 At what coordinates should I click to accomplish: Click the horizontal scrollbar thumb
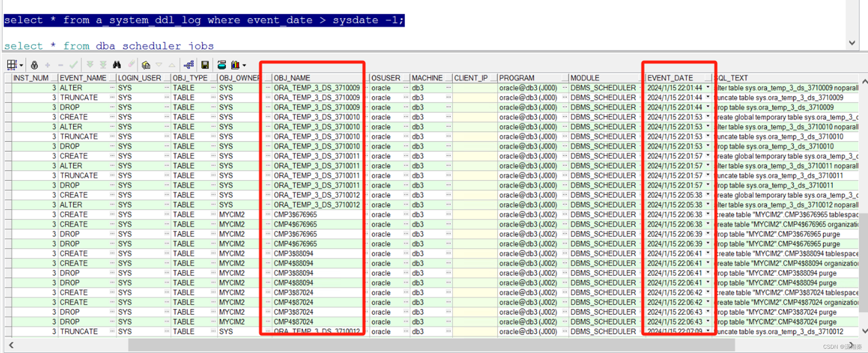431,345
